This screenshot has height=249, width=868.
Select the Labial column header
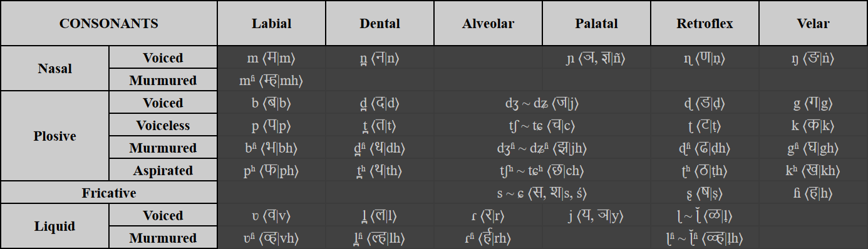(272, 24)
